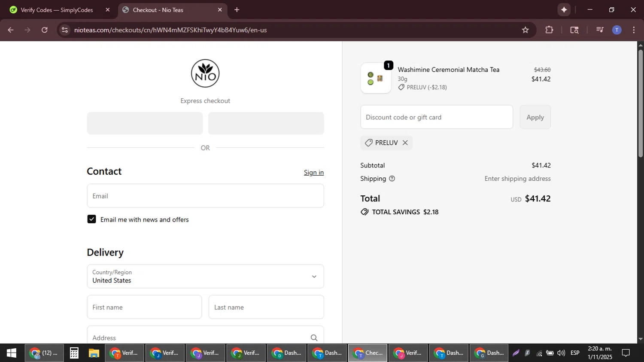The height and width of the screenshot is (362, 644).
Task: Click the Subtotal label
Action: pyautogui.click(x=372, y=165)
